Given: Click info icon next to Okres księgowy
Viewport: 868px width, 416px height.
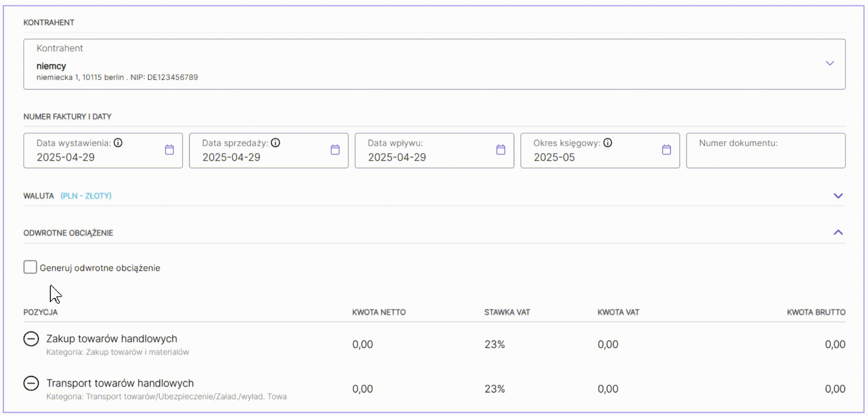Looking at the screenshot, I should coord(608,143).
